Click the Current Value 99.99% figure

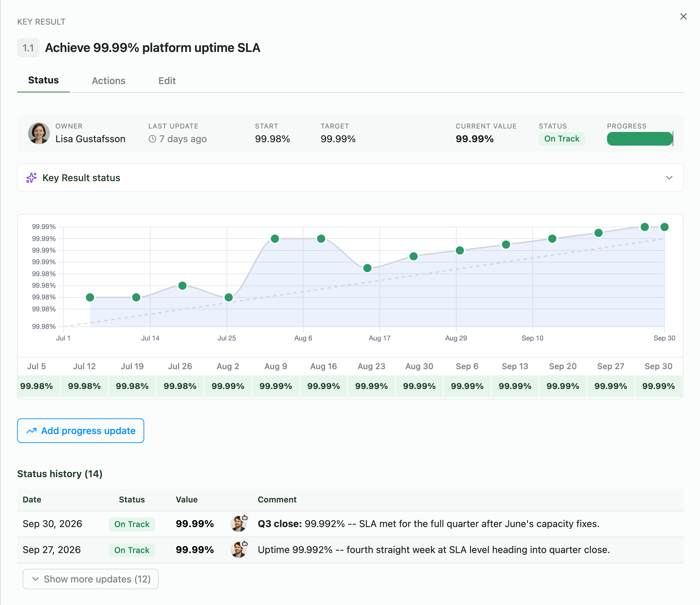(x=474, y=139)
